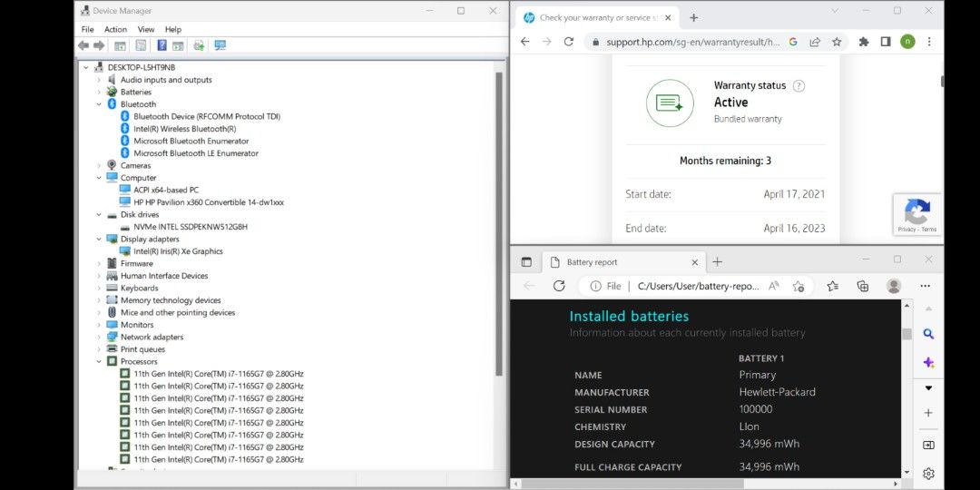Reload the HP warranty page in Chrome
The width and height of the screenshot is (980, 490).
(569, 42)
